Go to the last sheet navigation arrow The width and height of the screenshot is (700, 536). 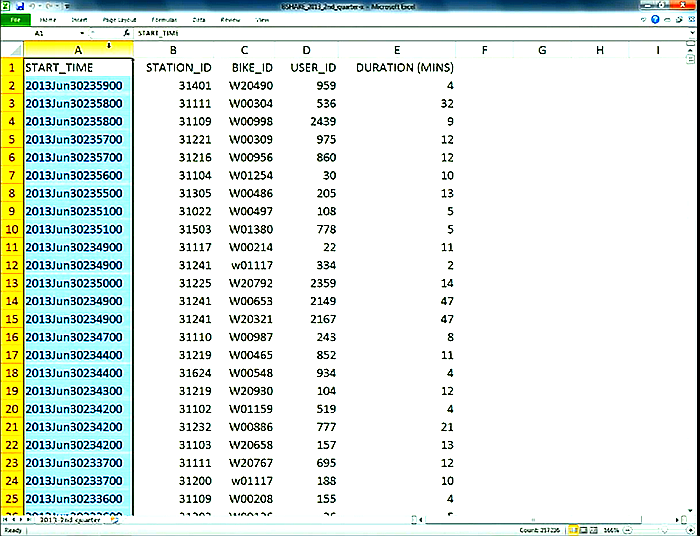[29, 520]
